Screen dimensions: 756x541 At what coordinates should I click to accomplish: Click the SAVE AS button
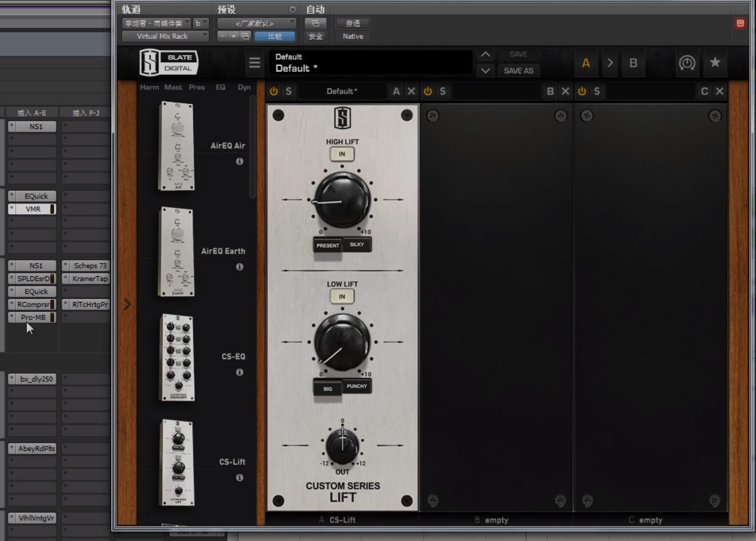[518, 71]
